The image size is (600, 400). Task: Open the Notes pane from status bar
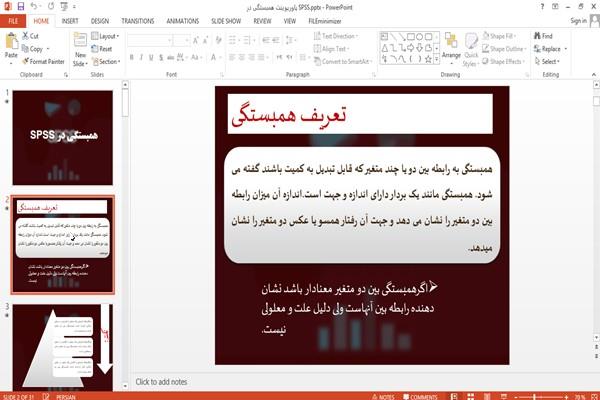tap(383, 397)
